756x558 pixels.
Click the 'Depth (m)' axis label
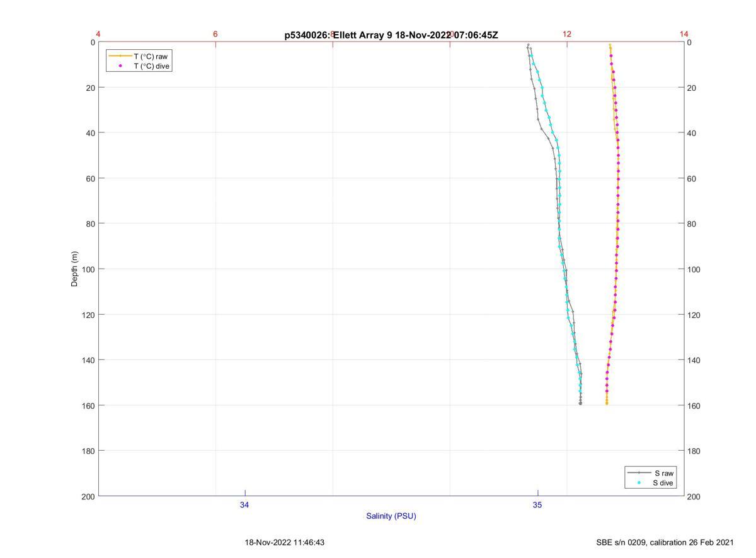pyautogui.click(x=74, y=269)
